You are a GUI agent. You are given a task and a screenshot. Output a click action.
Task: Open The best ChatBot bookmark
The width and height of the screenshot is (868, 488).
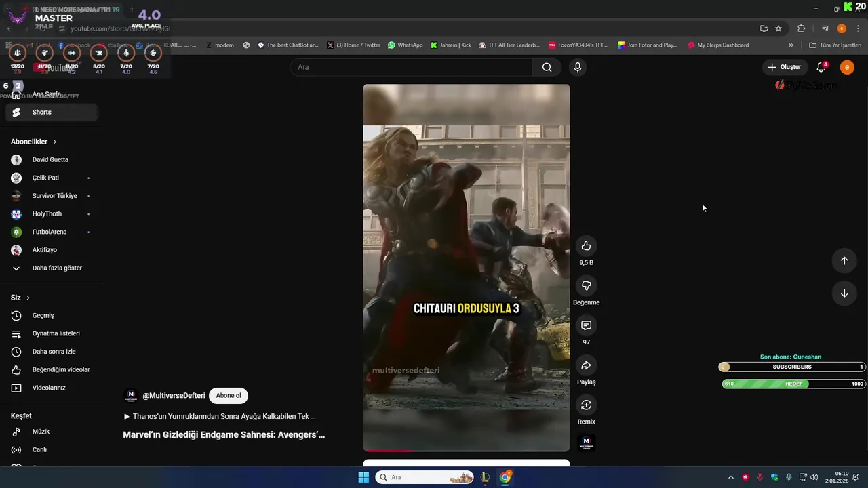pyautogui.click(x=288, y=45)
